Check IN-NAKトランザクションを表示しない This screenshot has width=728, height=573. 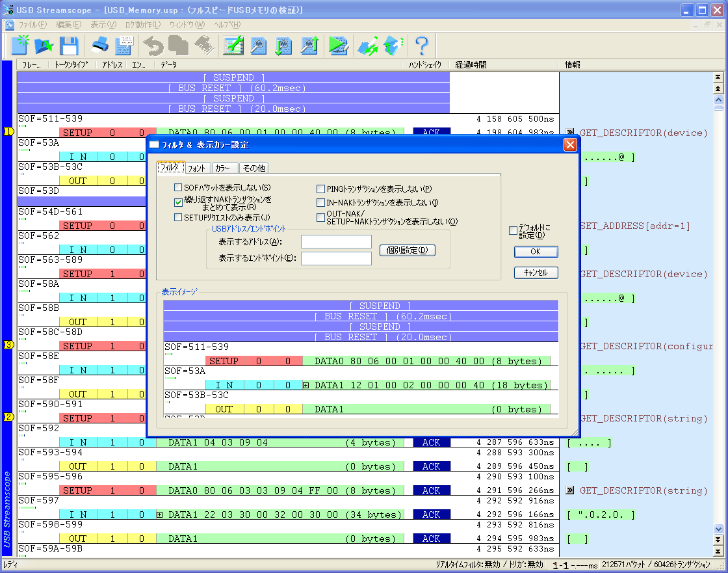pos(320,203)
